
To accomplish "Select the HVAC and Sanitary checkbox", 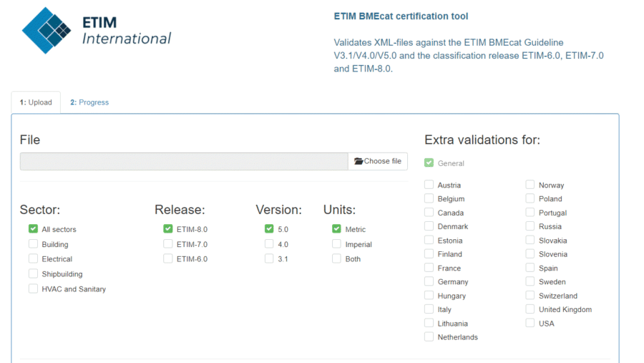I will (33, 289).
